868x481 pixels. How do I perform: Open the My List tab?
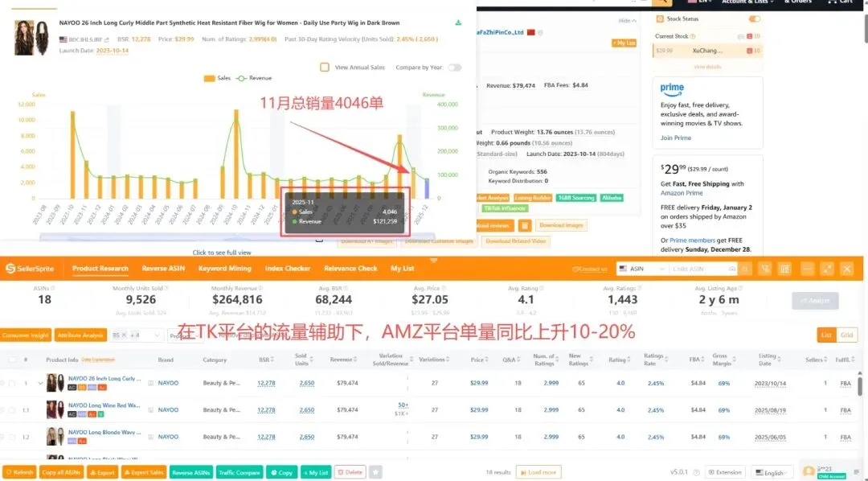tap(403, 269)
